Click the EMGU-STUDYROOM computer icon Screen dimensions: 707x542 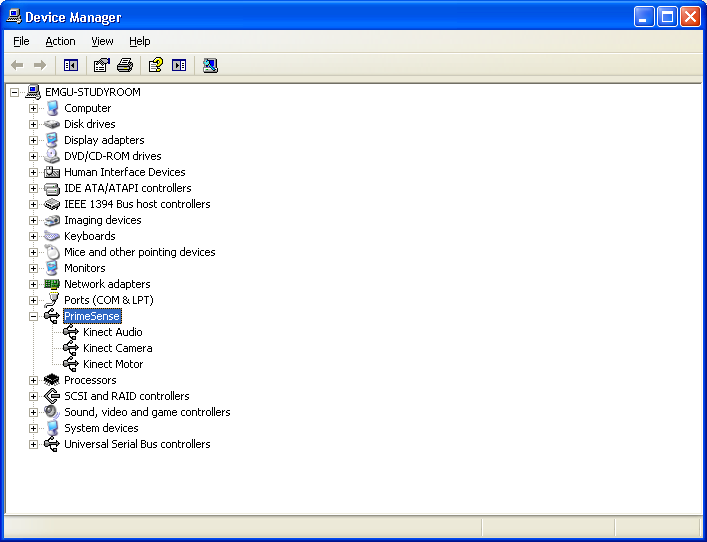[x=33, y=92]
